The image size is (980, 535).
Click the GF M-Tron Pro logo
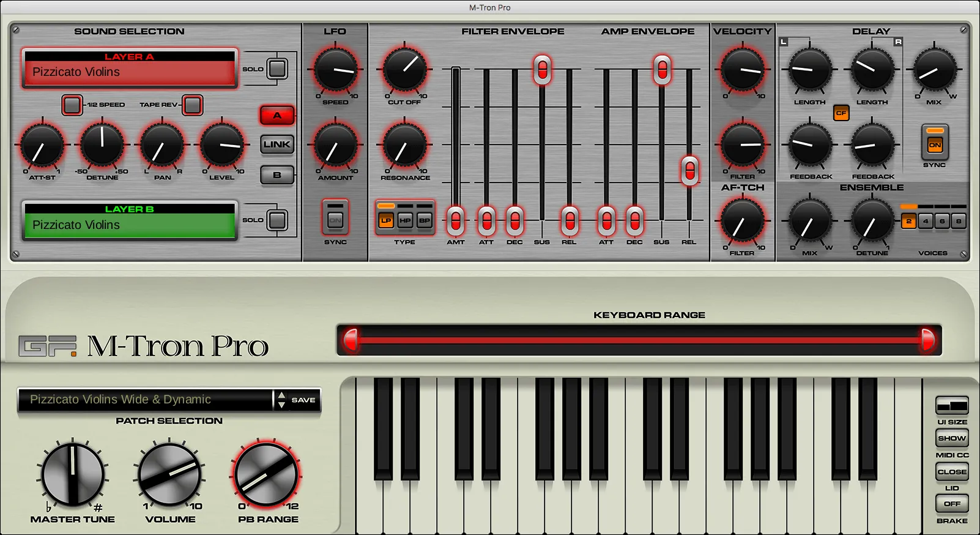pos(144,346)
